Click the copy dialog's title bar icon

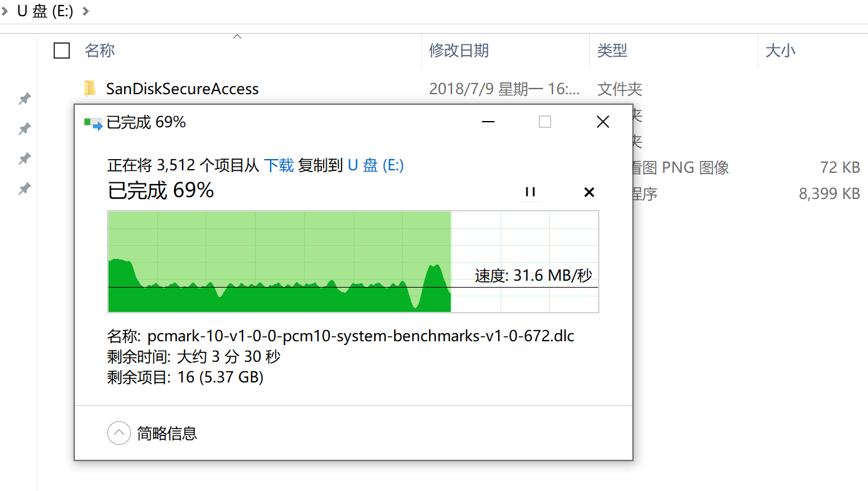point(93,123)
